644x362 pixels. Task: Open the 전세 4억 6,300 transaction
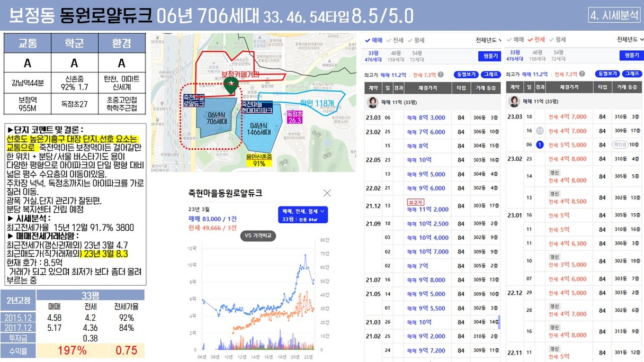(568, 243)
